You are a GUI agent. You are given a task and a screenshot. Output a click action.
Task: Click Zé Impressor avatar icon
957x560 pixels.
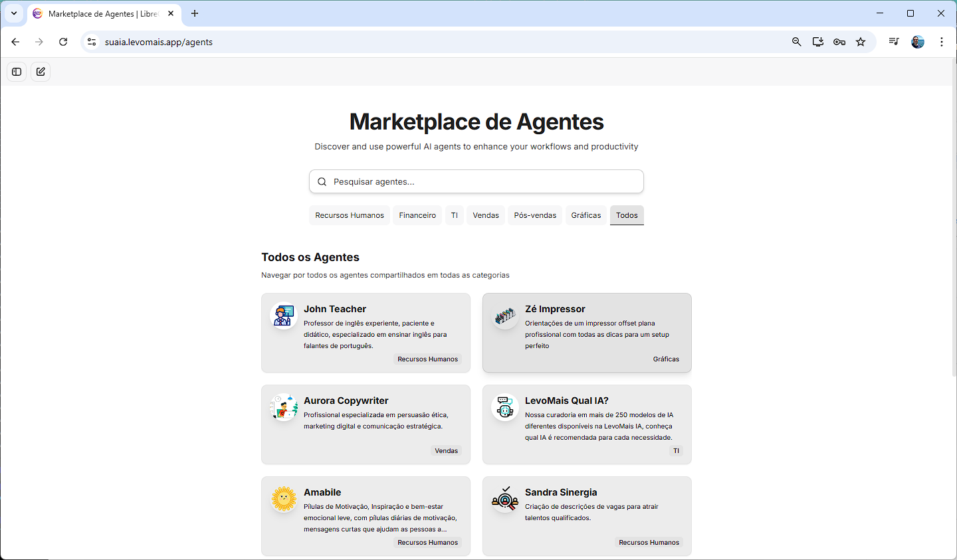click(505, 316)
